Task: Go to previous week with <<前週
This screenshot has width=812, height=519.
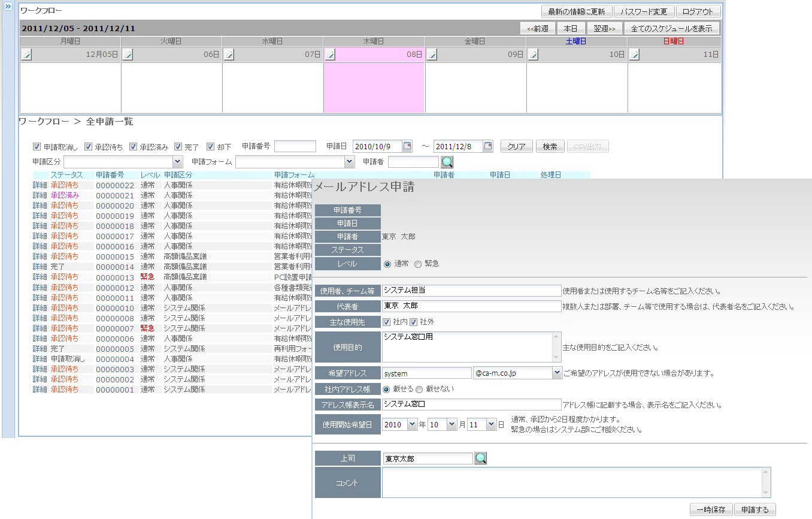Action: [x=538, y=28]
